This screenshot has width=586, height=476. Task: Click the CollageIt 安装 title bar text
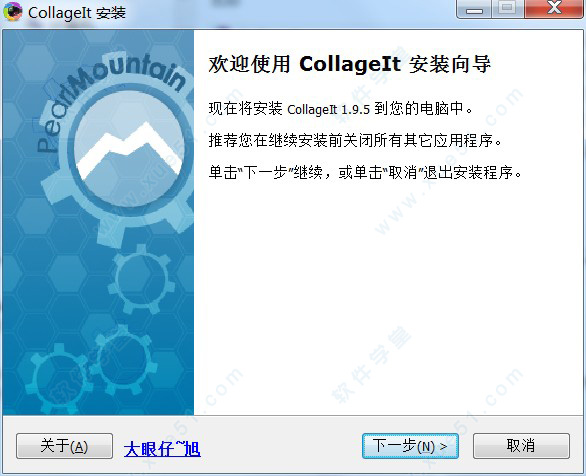[x=77, y=12]
